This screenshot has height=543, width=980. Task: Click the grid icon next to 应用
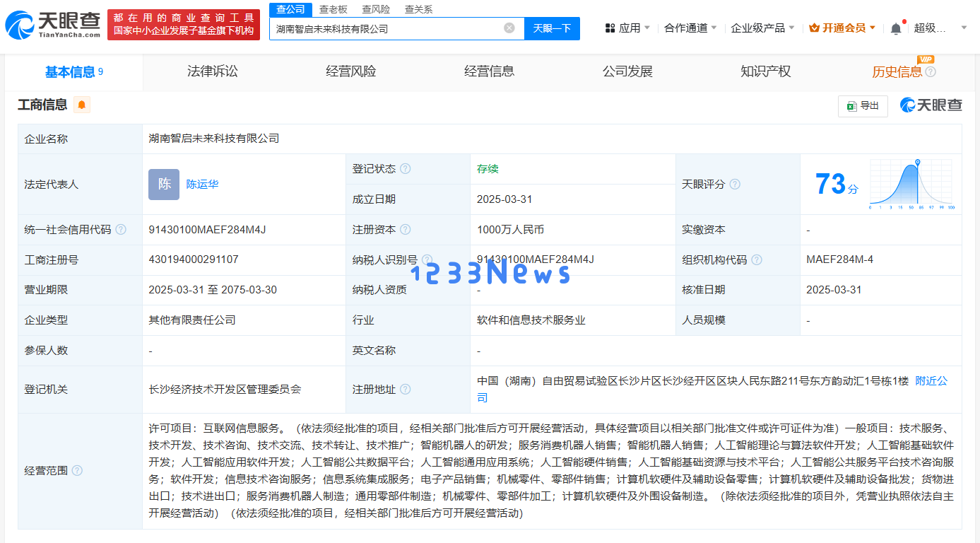tap(610, 28)
